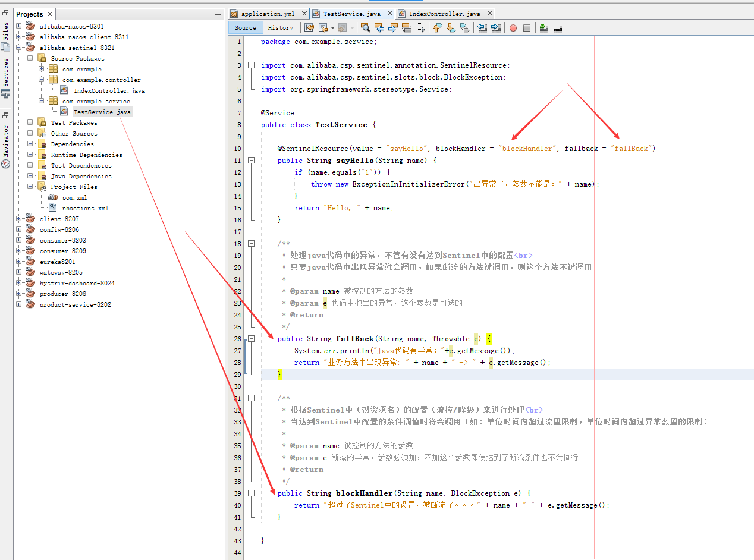Collapse the import block fold at line 3
The image size is (754, 560).
[251, 65]
